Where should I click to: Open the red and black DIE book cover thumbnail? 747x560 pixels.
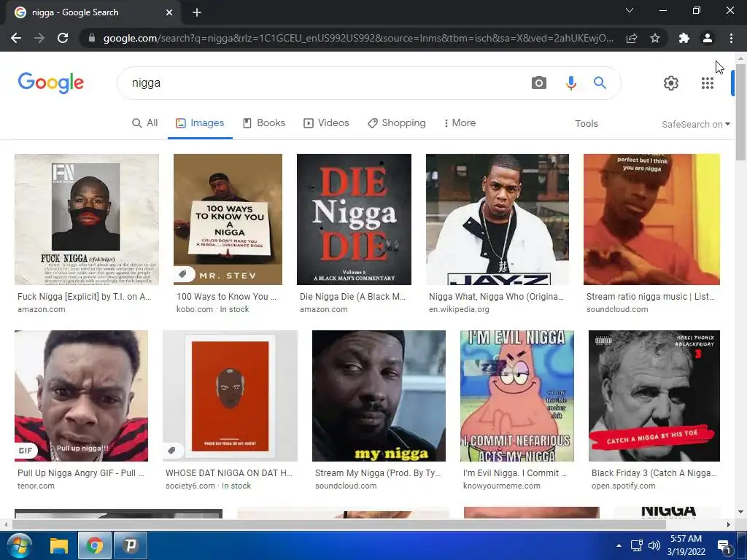tap(354, 219)
